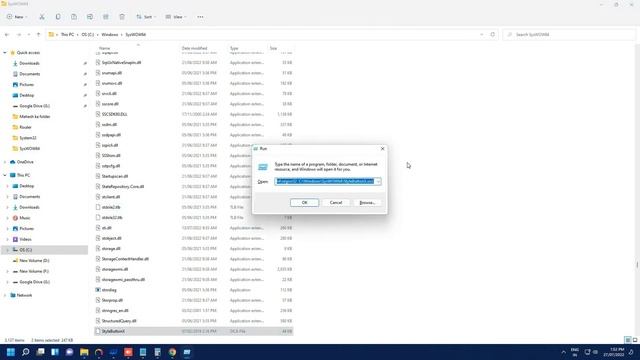Click This PC in the address breadcrumb
Screen dimensions: 640x360
point(67,35)
